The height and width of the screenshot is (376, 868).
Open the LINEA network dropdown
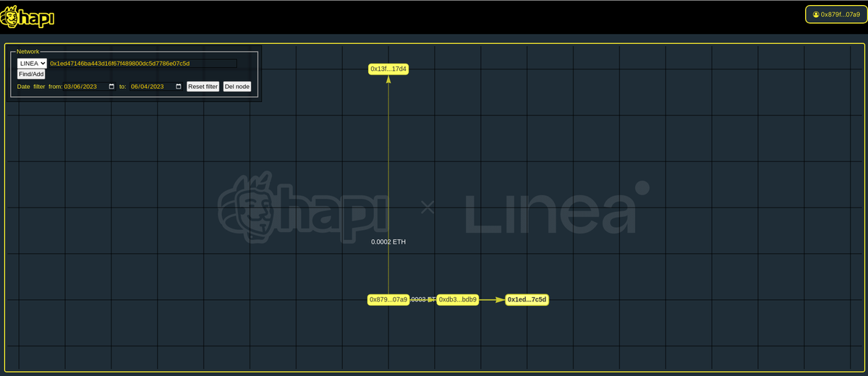pyautogui.click(x=32, y=64)
